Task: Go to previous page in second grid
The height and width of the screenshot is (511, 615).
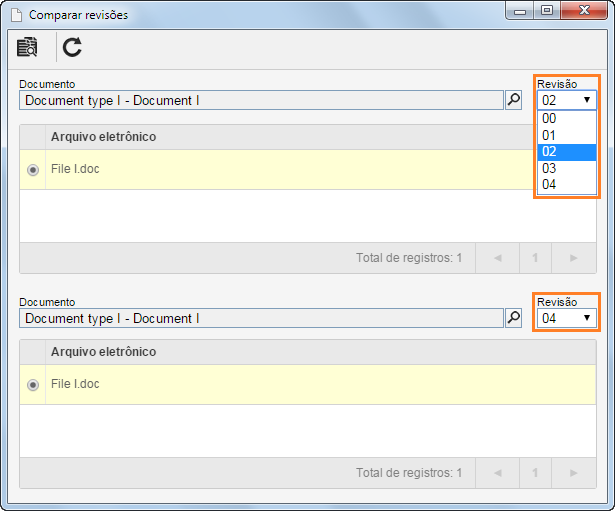Action: 498,473
